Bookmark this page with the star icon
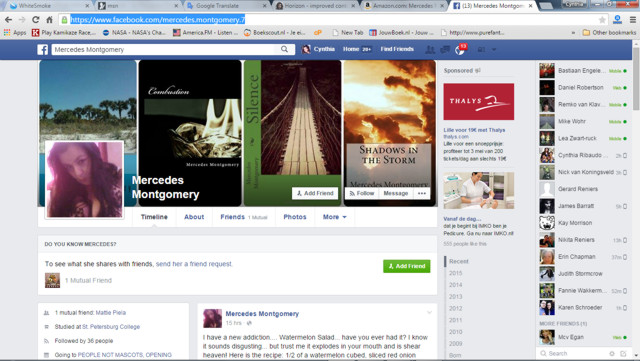 [x=602, y=20]
